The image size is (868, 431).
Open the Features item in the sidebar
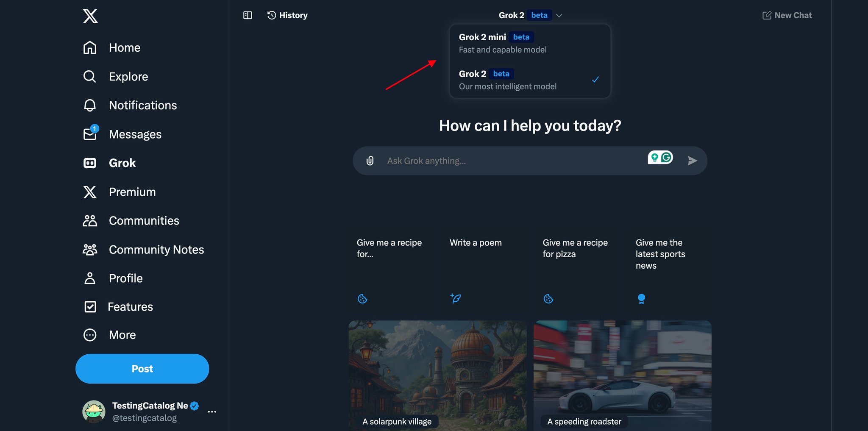click(x=118, y=306)
